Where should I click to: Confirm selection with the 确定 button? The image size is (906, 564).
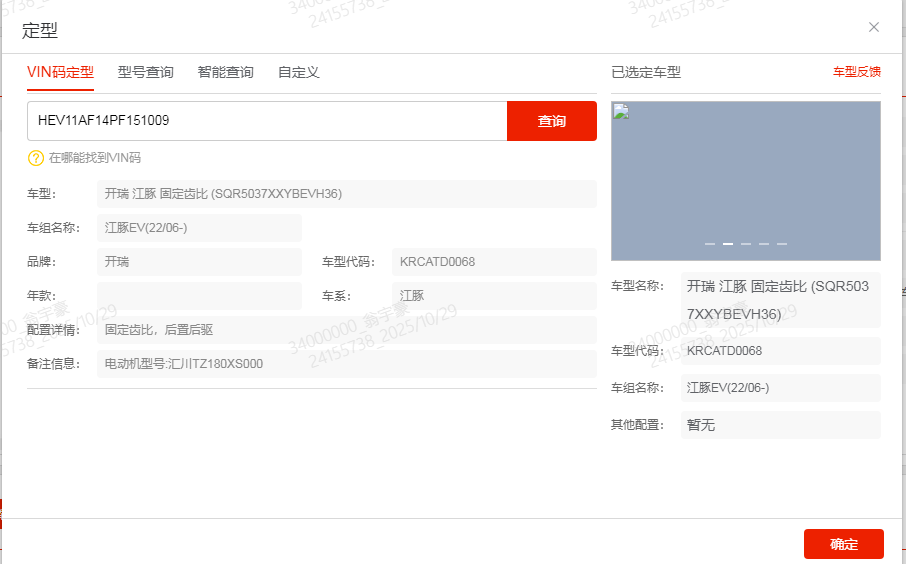pyautogui.click(x=843, y=544)
